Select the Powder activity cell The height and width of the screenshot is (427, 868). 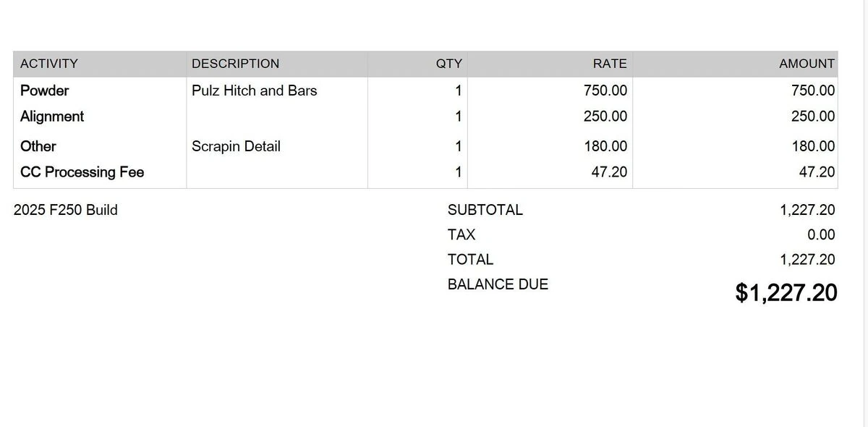[x=45, y=90]
